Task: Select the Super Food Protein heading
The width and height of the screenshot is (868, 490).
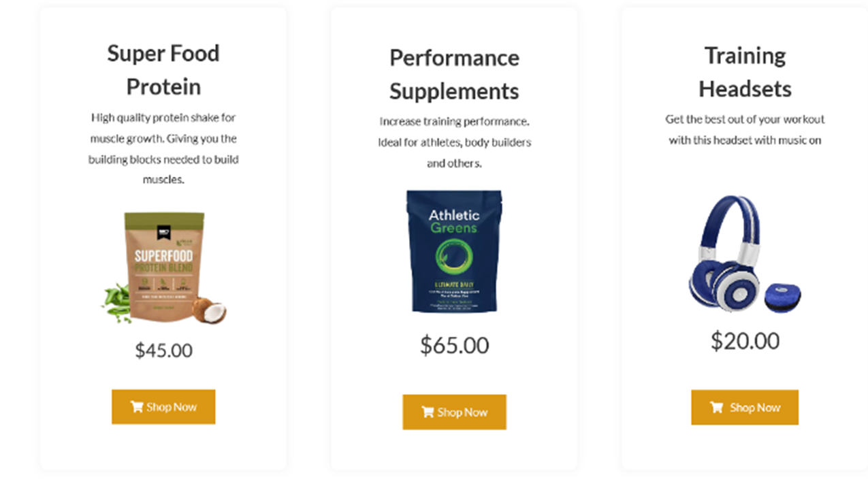Action: (163, 70)
